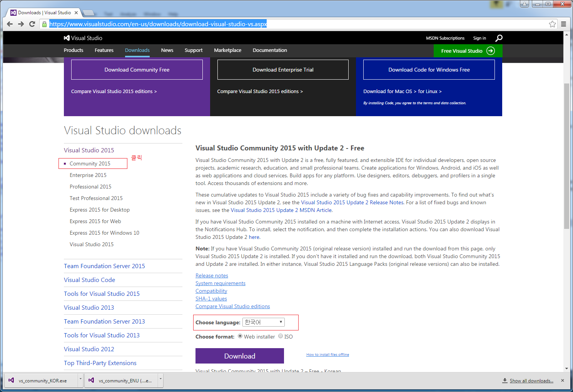Open Team Foundation Server 2015 section
The height and width of the screenshot is (392, 573).
tap(104, 266)
